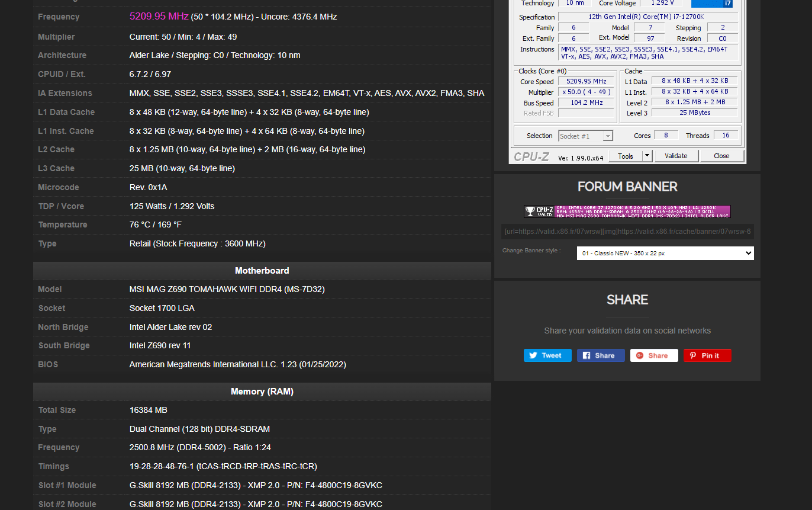Click the Memory (RAM) section header
Image resolution: width=812 pixels, height=510 pixels.
pyautogui.click(x=262, y=392)
